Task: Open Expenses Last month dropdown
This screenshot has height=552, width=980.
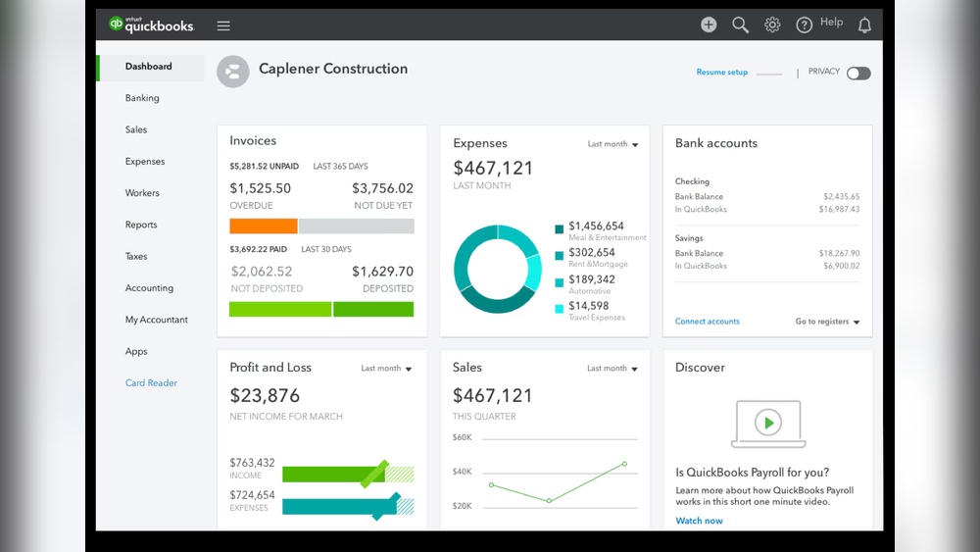Action: 612,144
